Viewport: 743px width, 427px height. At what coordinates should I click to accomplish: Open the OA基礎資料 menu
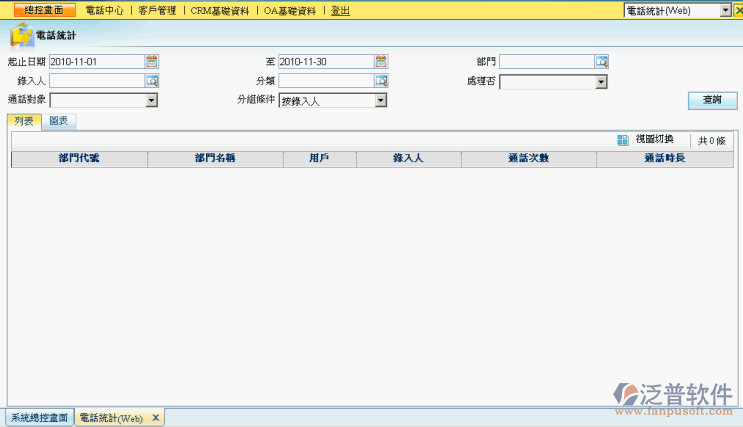[x=290, y=10]
